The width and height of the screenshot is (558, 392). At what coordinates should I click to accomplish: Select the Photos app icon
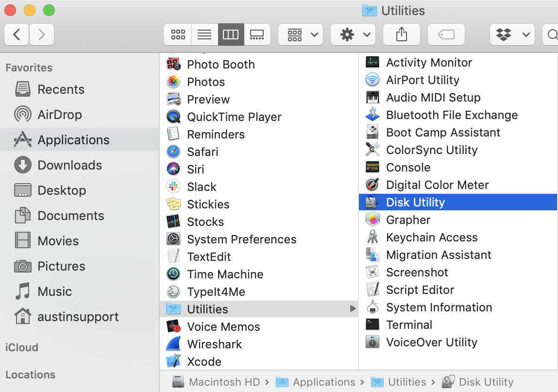(173, 82)
